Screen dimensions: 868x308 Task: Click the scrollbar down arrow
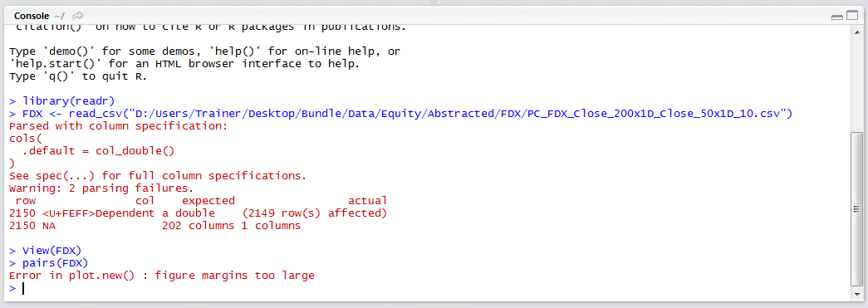coord(856,296)
